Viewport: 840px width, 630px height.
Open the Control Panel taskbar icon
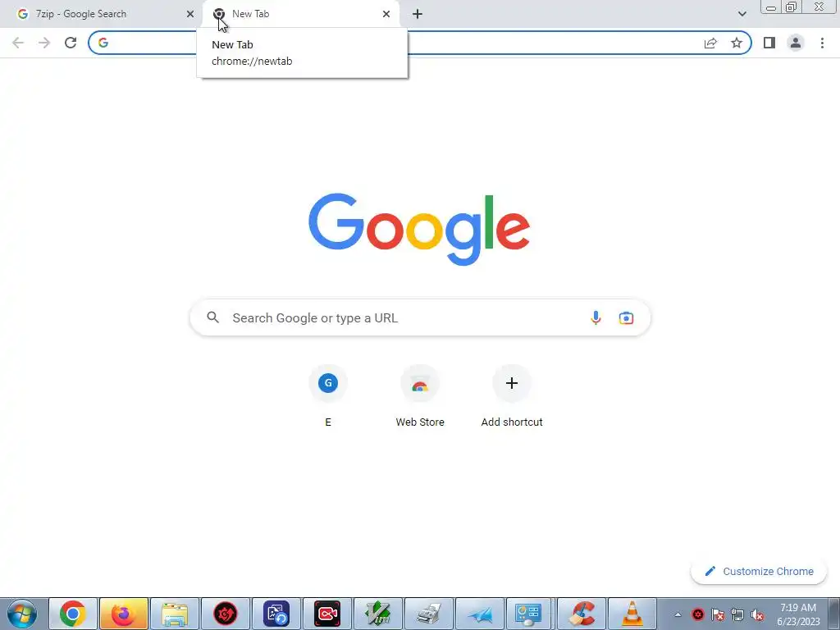pyautogui.click(x=529, y=614)
